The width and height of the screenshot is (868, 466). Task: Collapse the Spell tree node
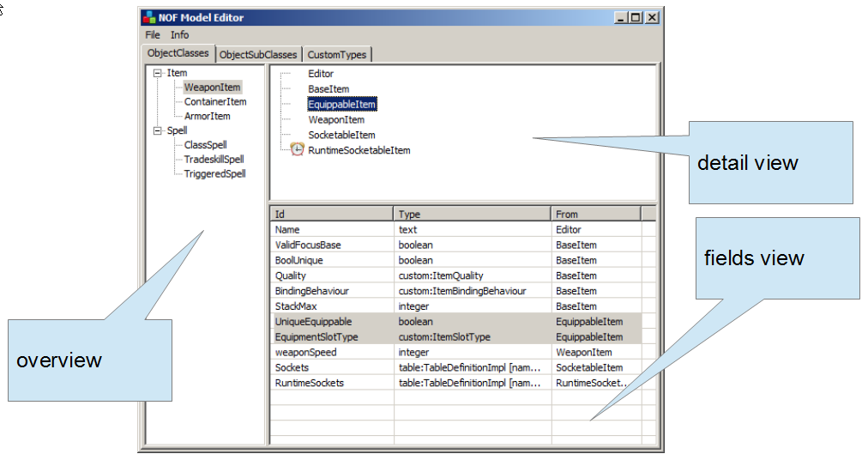coord(158,131)
